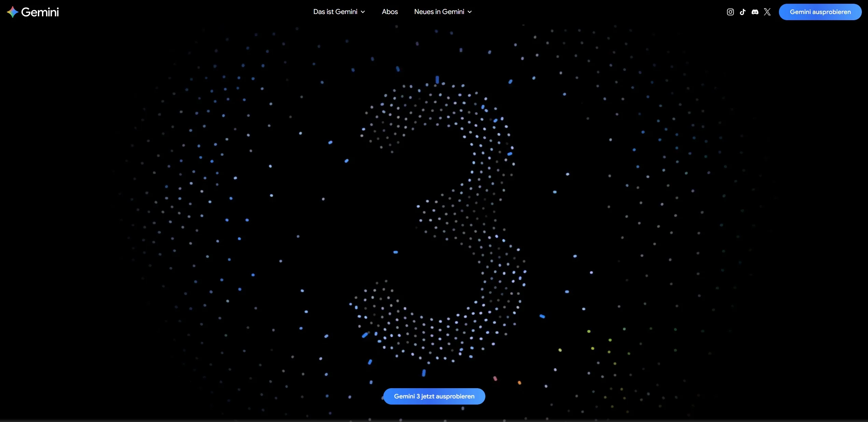Click the Gemini sparkle logo icon
This screenshot has height=422, width=868.
tap(13, 12)
